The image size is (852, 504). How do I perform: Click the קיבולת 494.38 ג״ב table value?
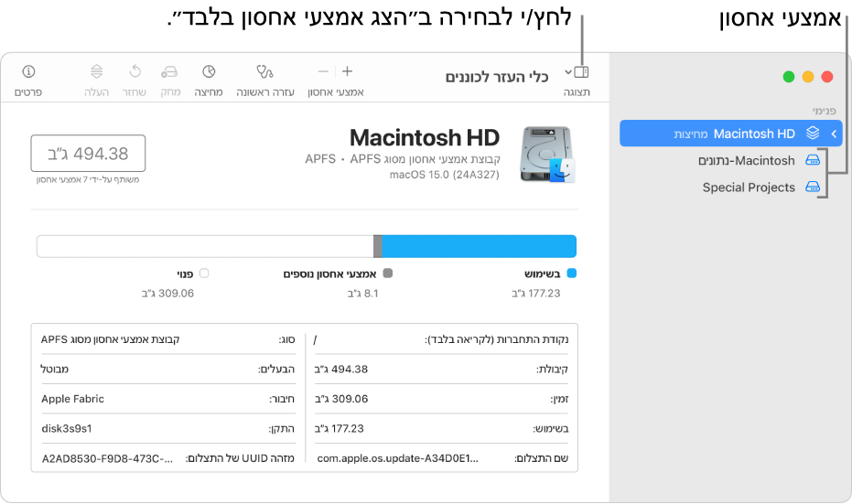341,370
